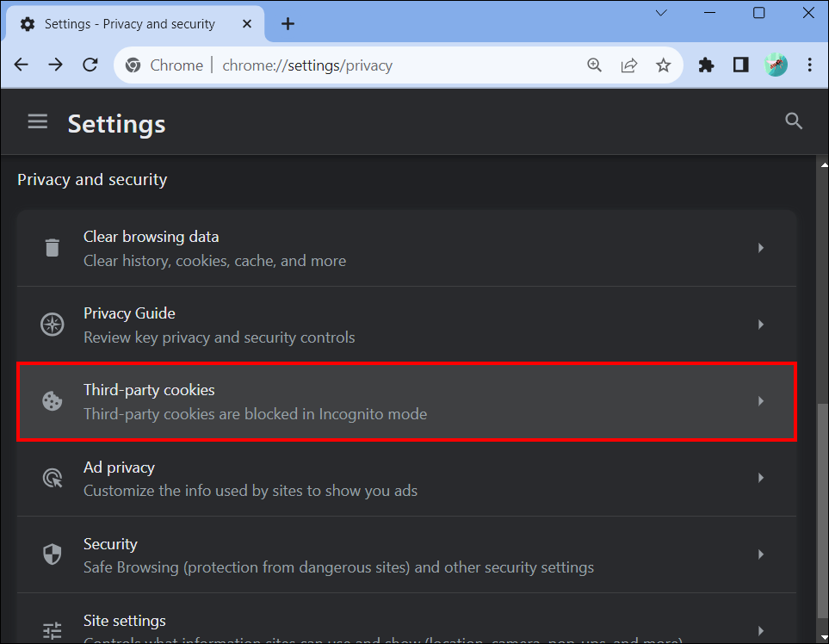Select the Settings - Privacy and security tab
The image size is (829, 644).
[129, 24]
